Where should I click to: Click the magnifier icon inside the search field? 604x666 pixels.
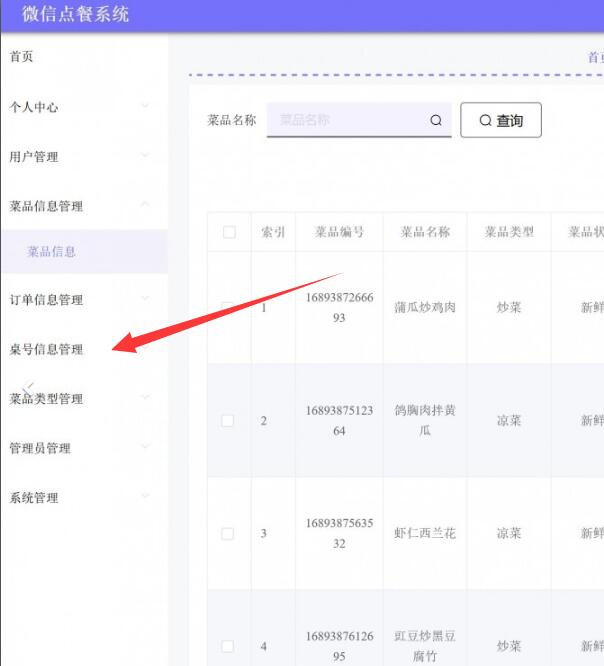point(436,120)
